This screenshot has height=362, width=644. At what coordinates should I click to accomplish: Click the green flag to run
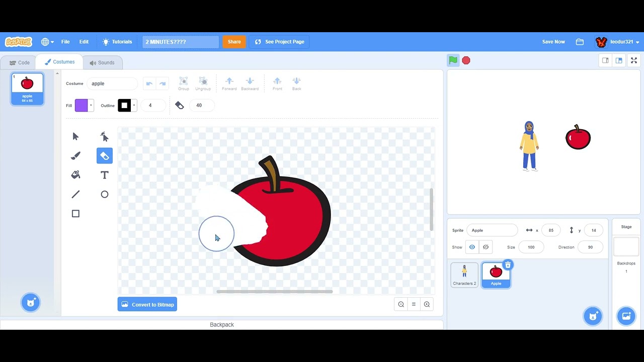pyautogui.click(x=453, y=60)
